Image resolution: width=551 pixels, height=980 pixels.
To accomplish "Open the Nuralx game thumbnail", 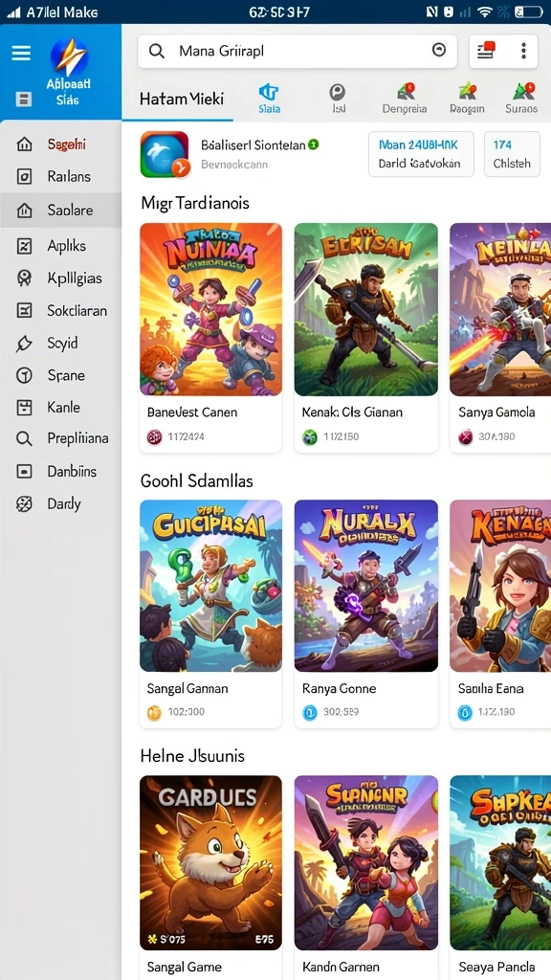I will [366, 586].
